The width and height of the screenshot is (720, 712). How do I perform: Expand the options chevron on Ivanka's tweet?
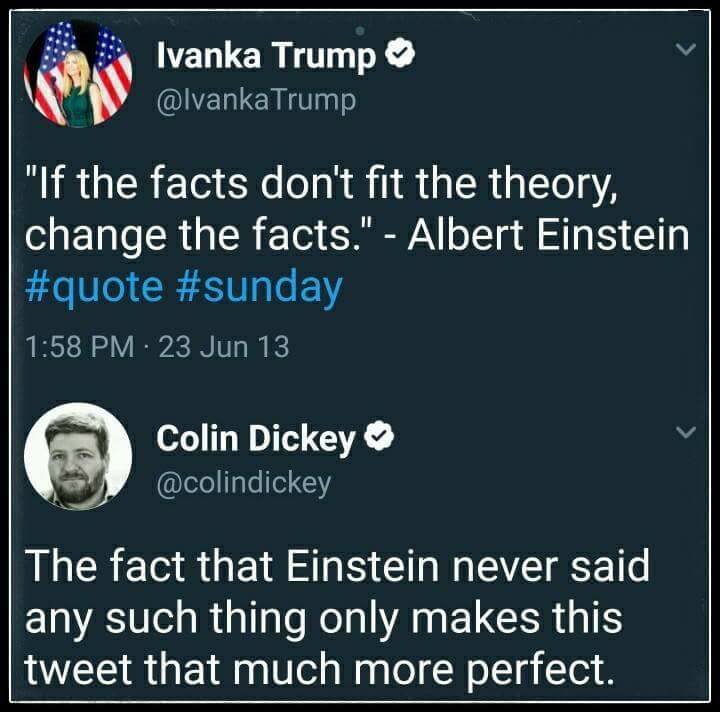tap(685, 50)
